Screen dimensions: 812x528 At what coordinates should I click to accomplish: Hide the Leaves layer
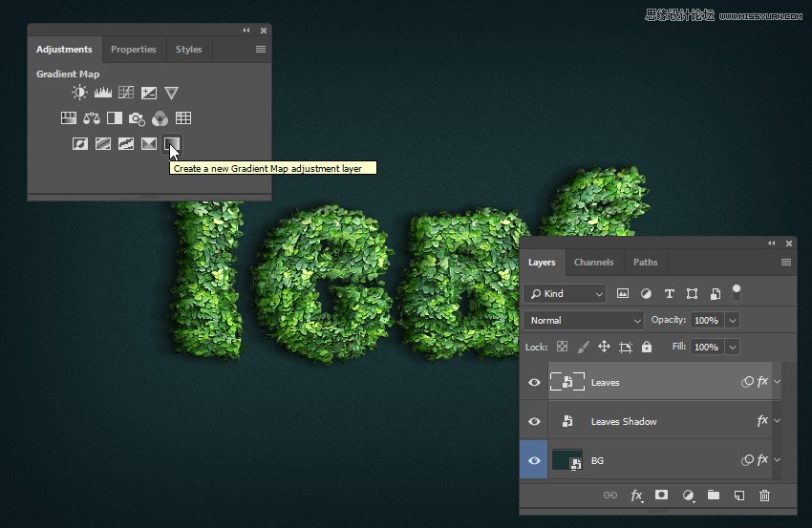click(535, 382)
